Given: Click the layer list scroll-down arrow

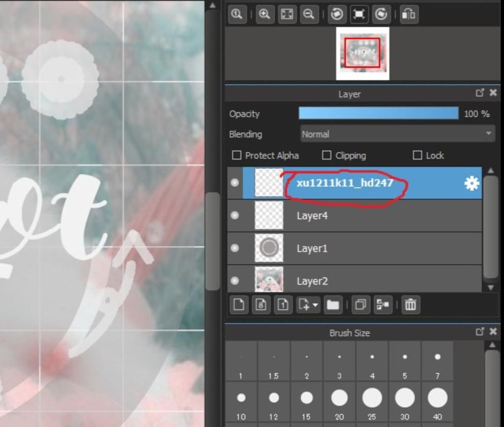Looking at the screenshot, I should tap(491, 287).
